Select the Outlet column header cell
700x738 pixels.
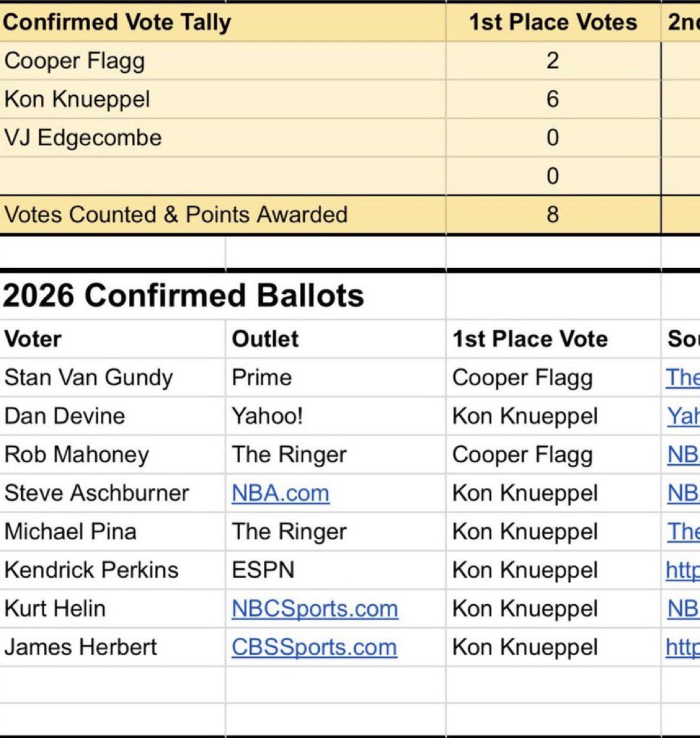pos(266,339)
